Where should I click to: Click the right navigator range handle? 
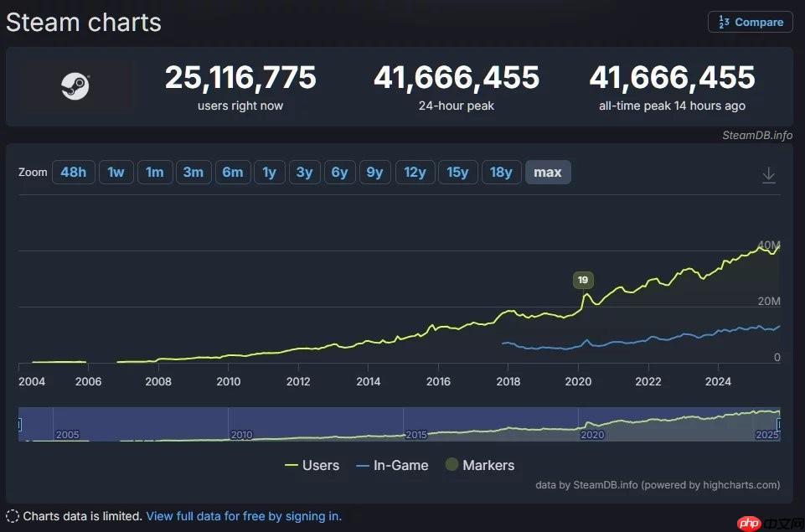click(780, 425)
